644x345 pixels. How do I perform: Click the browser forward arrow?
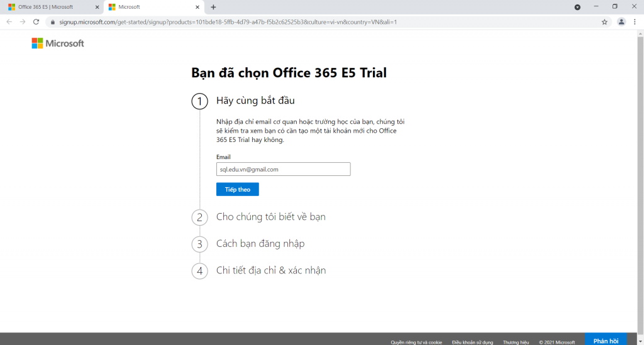point(23,22)
